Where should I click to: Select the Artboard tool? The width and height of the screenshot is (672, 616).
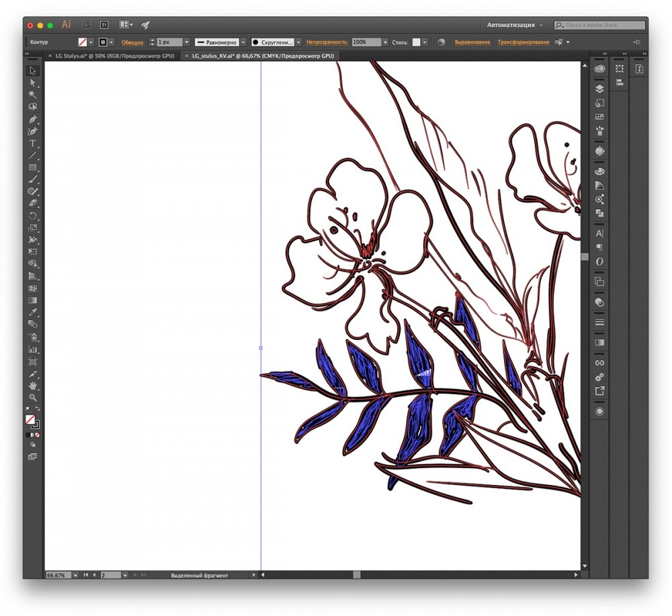[32, 362]
